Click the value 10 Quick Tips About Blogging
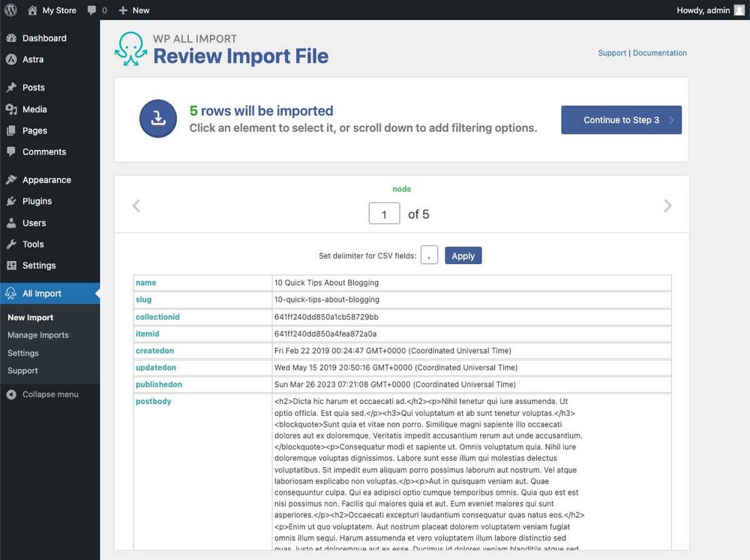Viewport: 750px width, 560px height. point(327,283)
